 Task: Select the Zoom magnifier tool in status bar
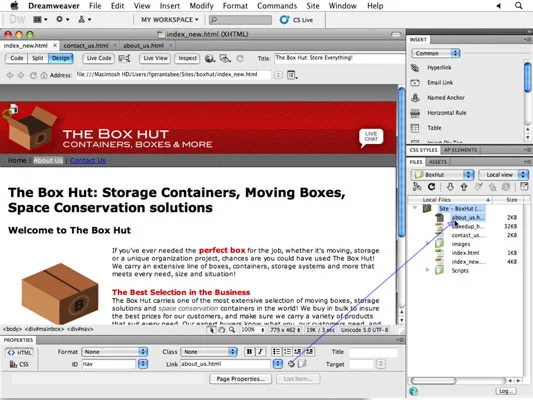point(232,330)
